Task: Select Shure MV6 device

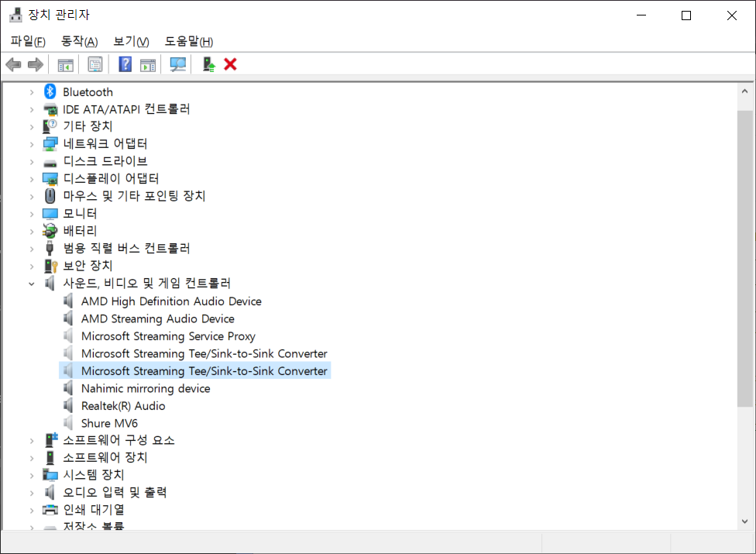Action: 109,423
